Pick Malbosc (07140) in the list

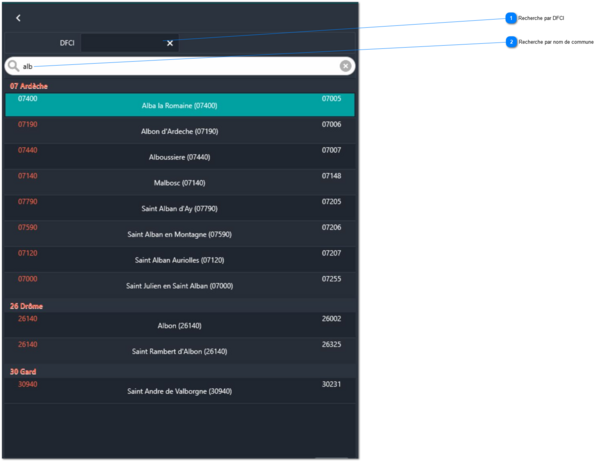pos(180,183)
